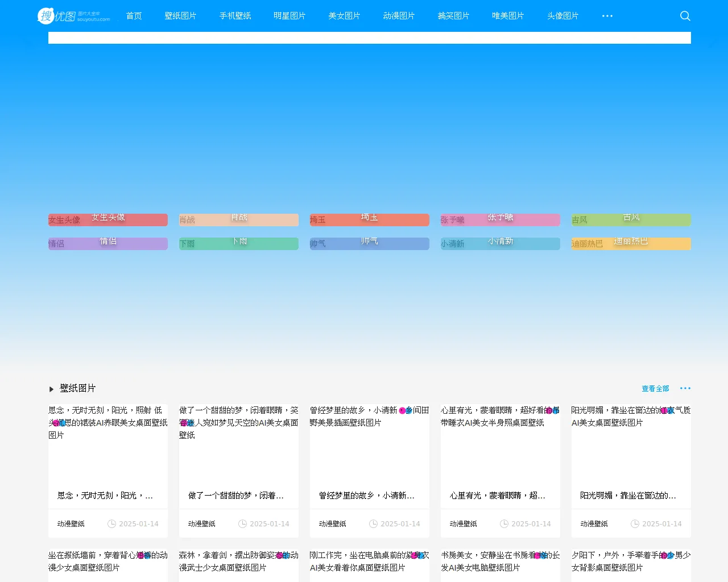Switch to the 动漫图片 navigation item
Screen dimensions: 728x582
pyautogui.click(x=399, y=16)
